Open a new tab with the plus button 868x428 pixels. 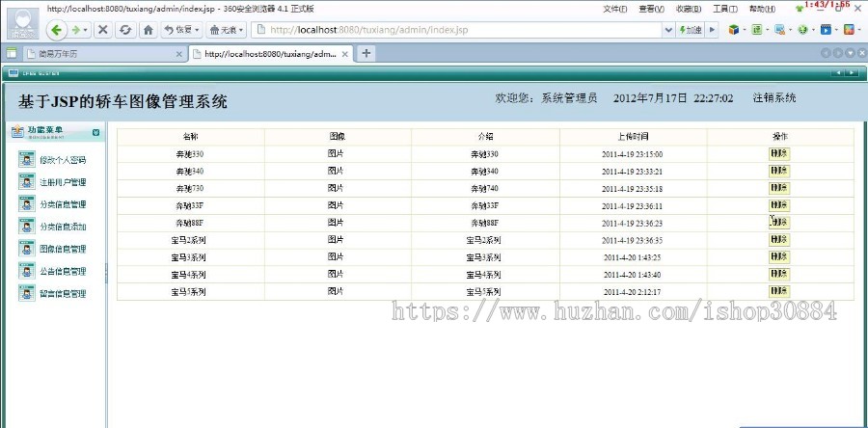[366, 53]
